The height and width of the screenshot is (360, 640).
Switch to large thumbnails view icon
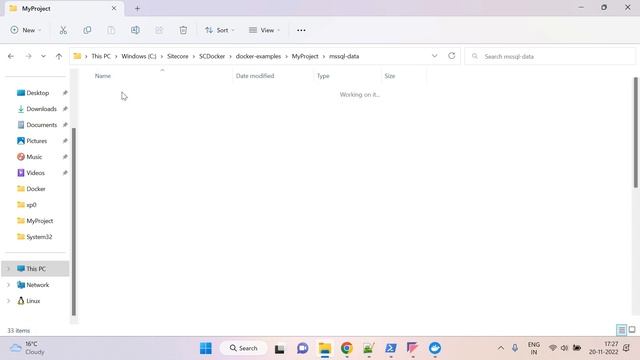(632, 330)
